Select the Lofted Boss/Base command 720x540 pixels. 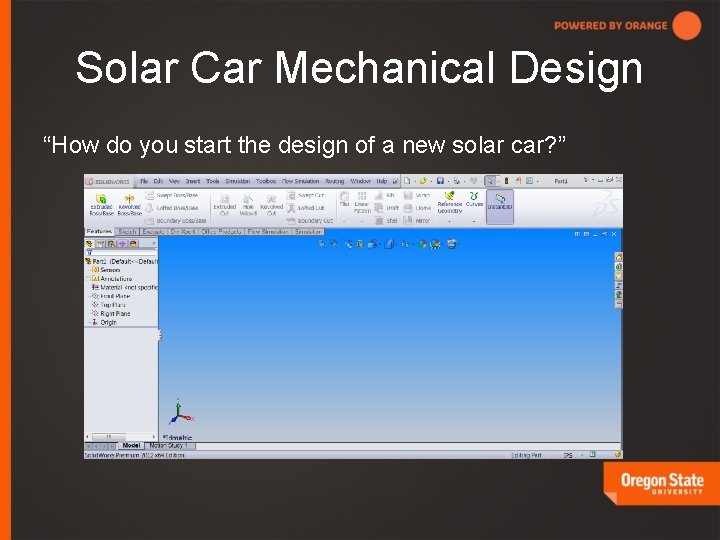click(172, 208)
